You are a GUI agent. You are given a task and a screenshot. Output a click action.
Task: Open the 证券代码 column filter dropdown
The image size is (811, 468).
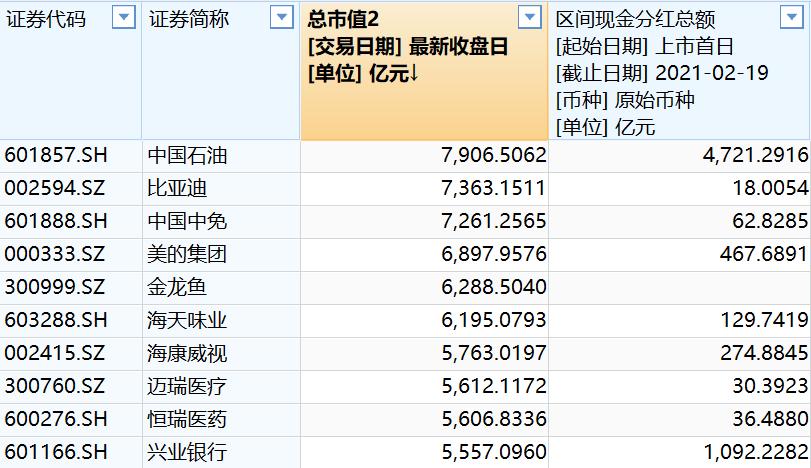124,18
